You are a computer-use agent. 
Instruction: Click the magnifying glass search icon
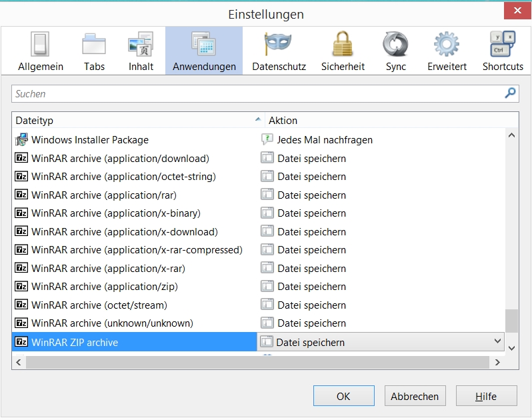coord(510,93)
